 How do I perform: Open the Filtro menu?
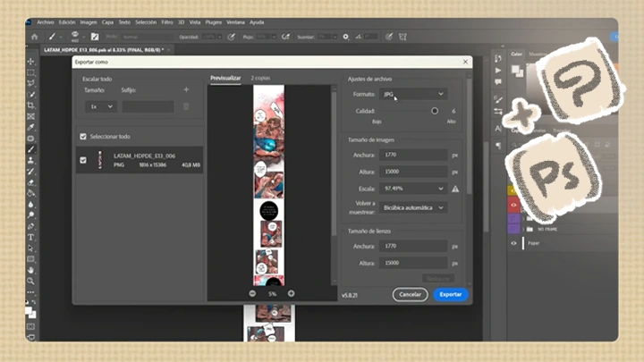coord(166,22)
